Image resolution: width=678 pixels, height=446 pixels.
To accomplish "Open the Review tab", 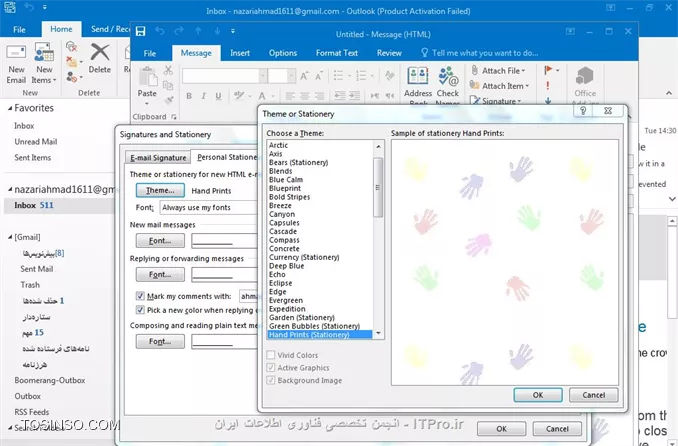I will (x=389, y=53).
